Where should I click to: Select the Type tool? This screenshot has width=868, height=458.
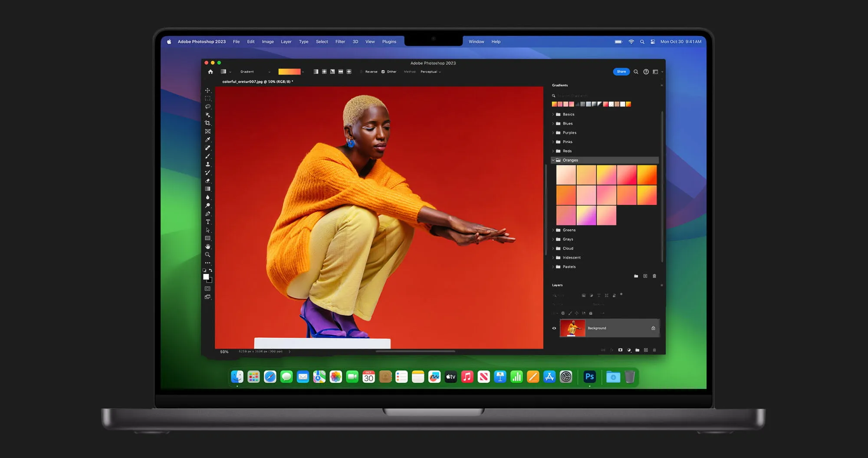pyautogui.click(x=208, y=222)
